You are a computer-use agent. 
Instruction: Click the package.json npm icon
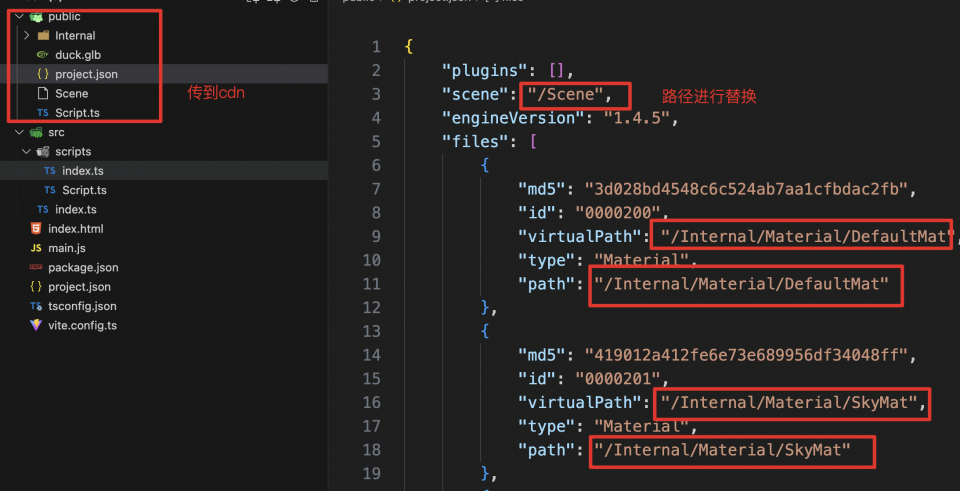(x=36, y=268)
